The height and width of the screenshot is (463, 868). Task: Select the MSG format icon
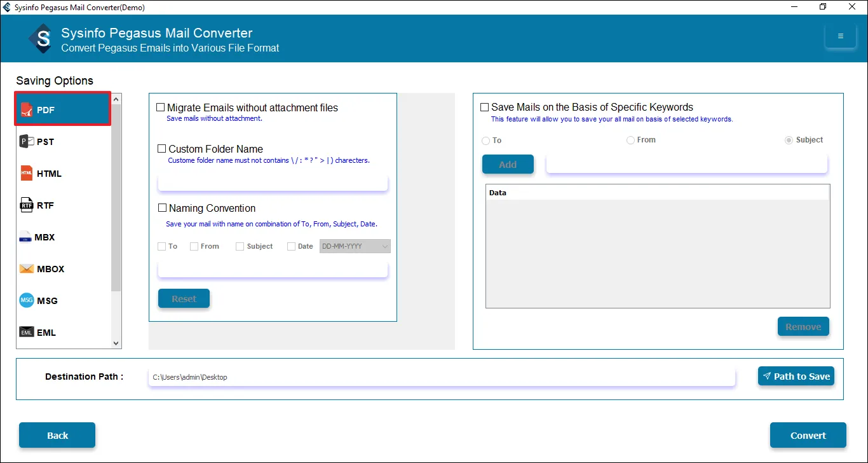[27, 301]
